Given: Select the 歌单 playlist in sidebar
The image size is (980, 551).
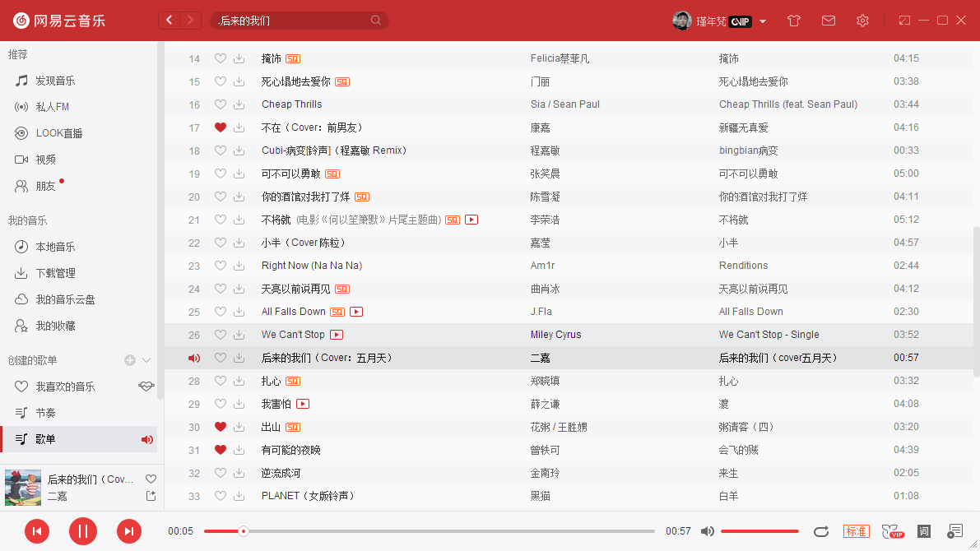Looking at the screenshot, I should click(x=79, y=439).
